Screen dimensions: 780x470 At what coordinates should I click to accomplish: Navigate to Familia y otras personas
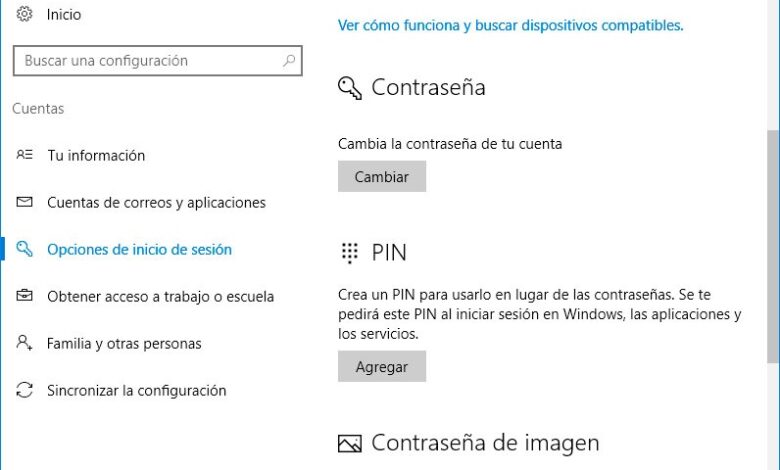[x=124, y=343]
